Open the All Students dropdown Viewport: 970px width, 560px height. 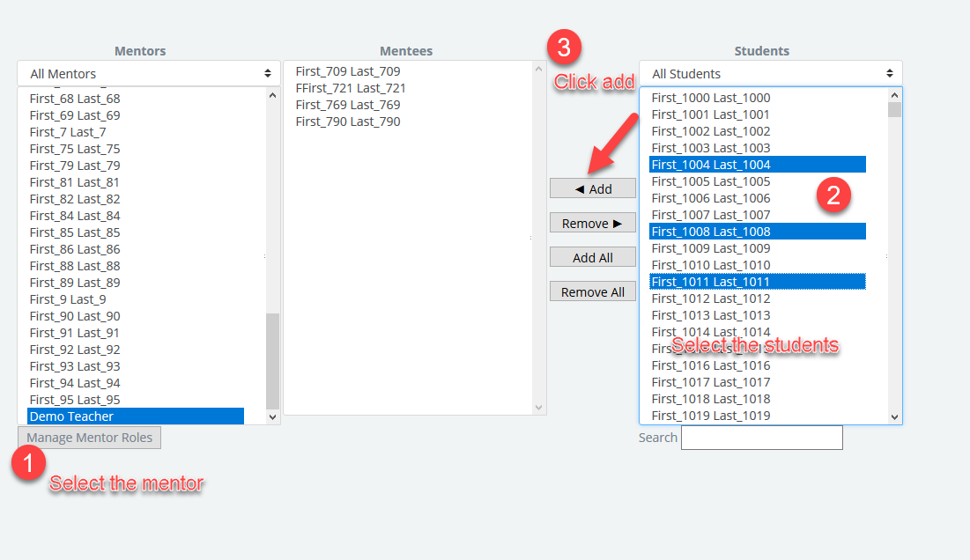click(770, 74)
